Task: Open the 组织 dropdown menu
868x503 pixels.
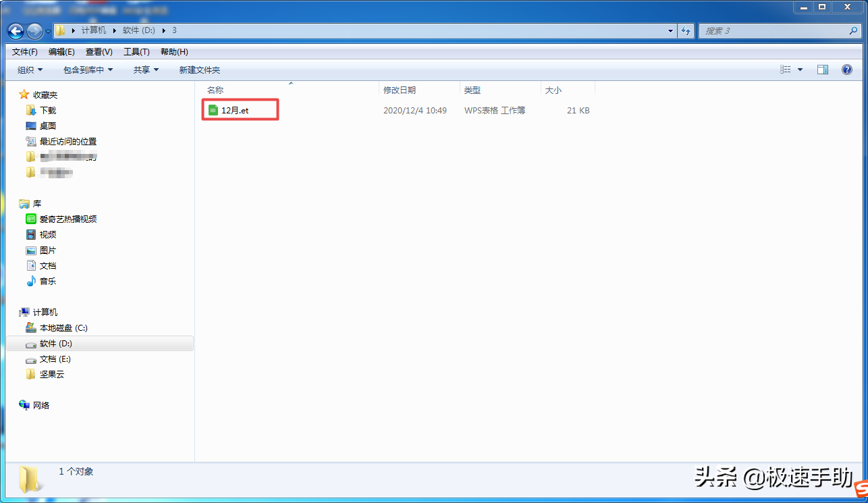Action: [30, 70]
